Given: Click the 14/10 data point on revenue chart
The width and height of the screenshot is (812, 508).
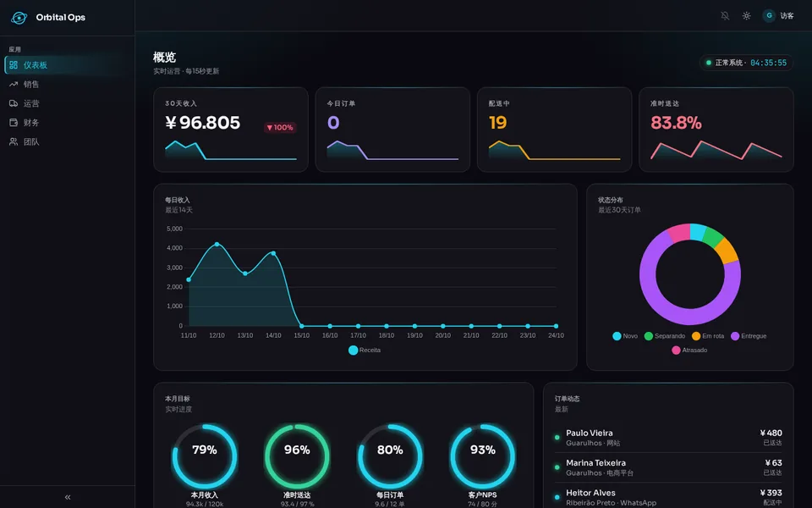Looking at the screenshot, I should (273, 253).
